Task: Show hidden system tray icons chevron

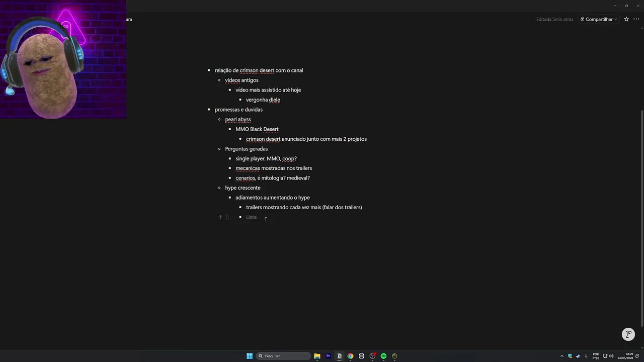Action: 562,356
